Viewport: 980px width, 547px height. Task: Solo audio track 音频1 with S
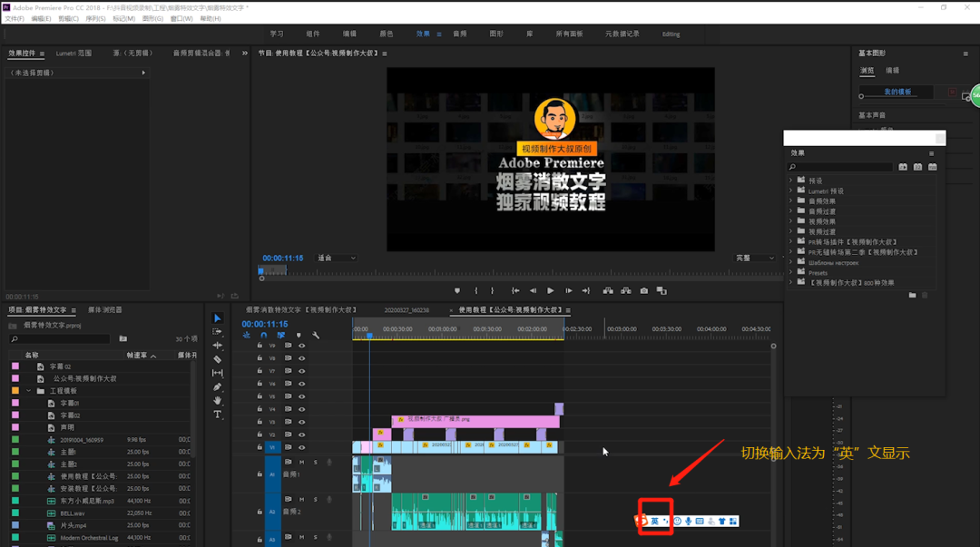click(x=316, y=462)
